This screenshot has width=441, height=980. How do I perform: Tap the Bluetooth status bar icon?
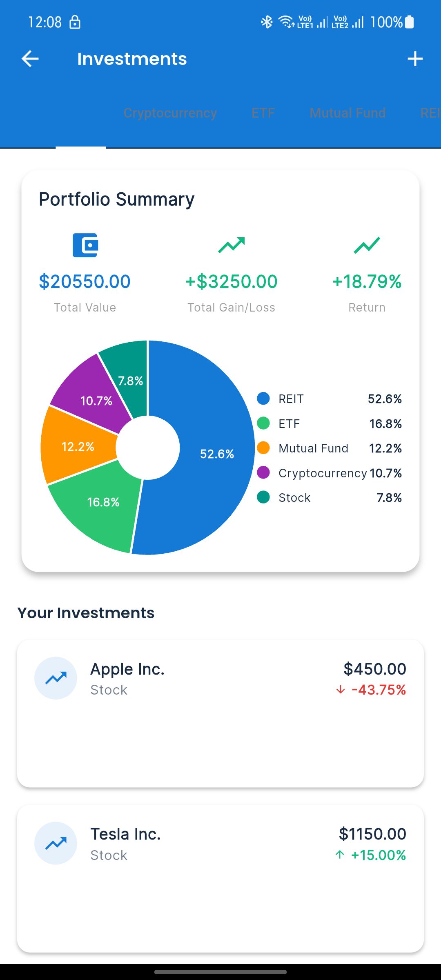267,22
